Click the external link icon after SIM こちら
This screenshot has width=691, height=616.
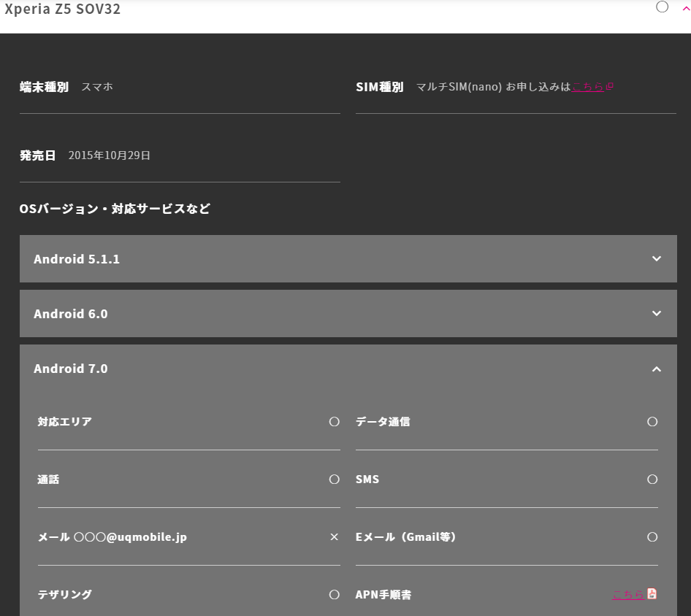610,87
